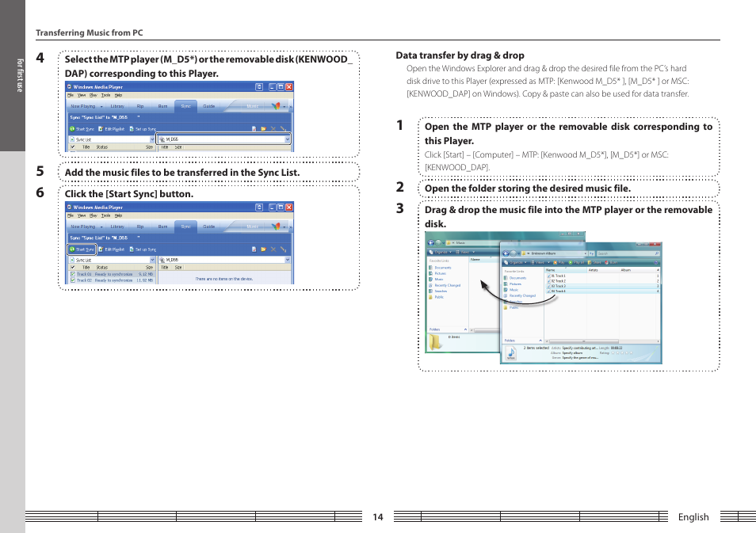Open the Guide tab in step 4 Media Player
Image resolution: width=756 pixels, height=533 pixels.
[x=208, y=106]
